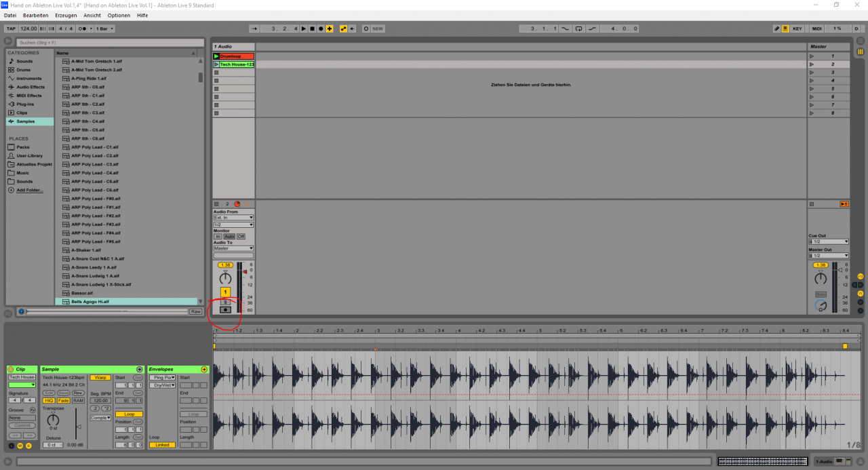Open the Hilfe menu
868x470 pixels.
coord(142,15)
